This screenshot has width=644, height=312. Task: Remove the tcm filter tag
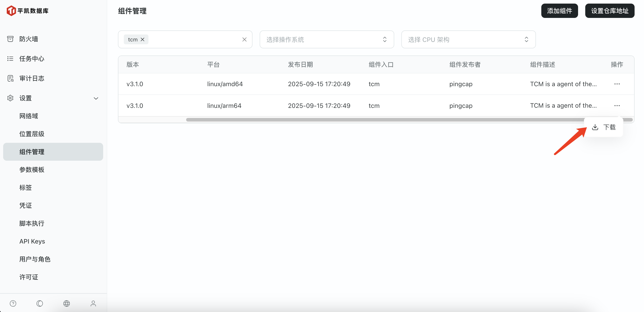point(142,39)
